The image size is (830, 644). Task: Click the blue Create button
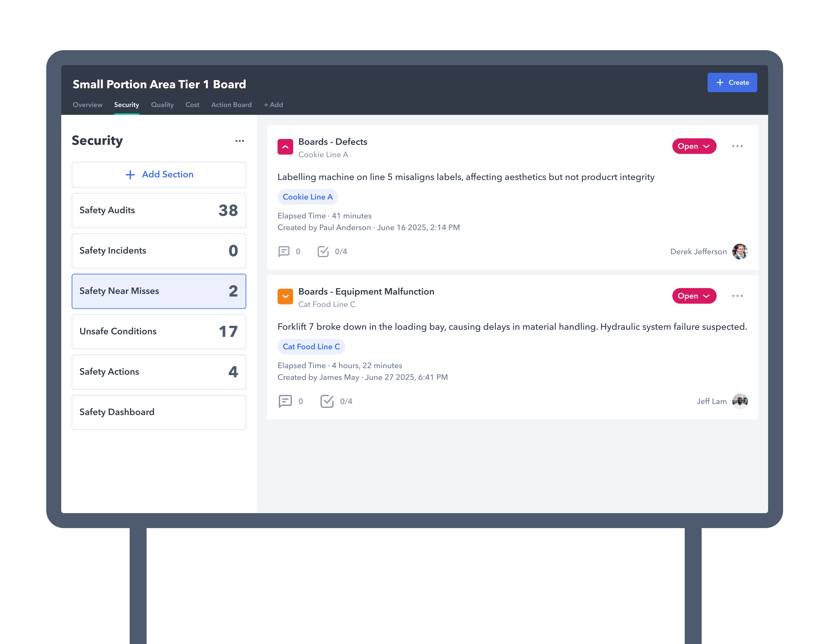click(732, 82)
